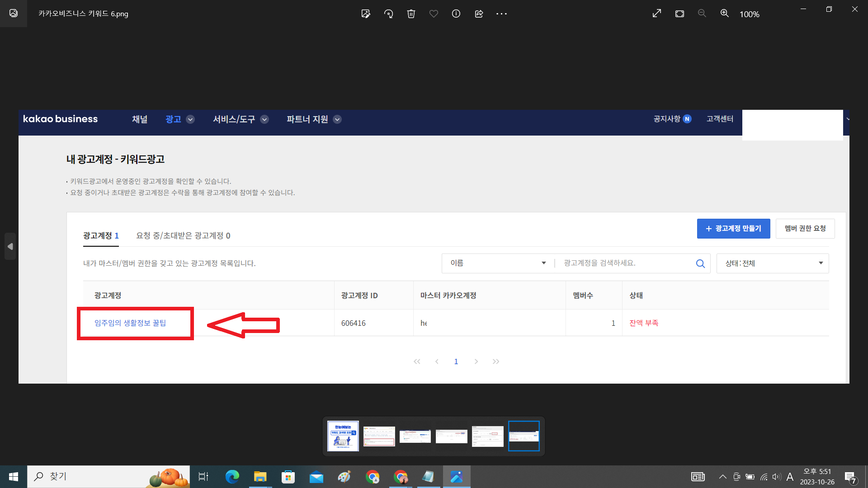The image size is (868, 488).
Task: Delete the current photo
Action: (411, 14)
